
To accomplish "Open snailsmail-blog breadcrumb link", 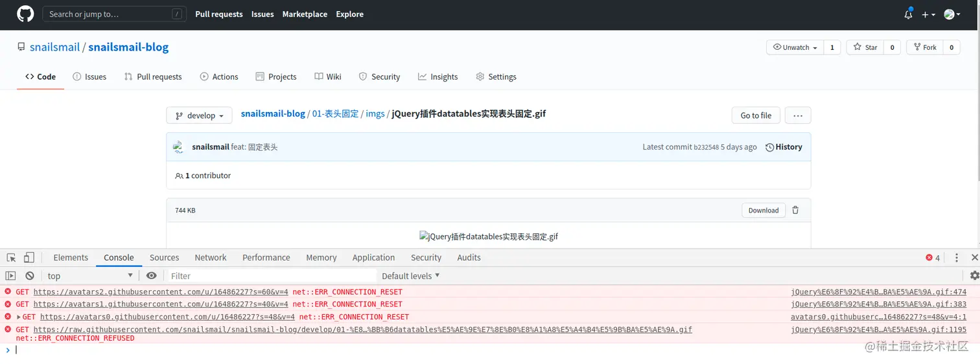I will 273,113.
